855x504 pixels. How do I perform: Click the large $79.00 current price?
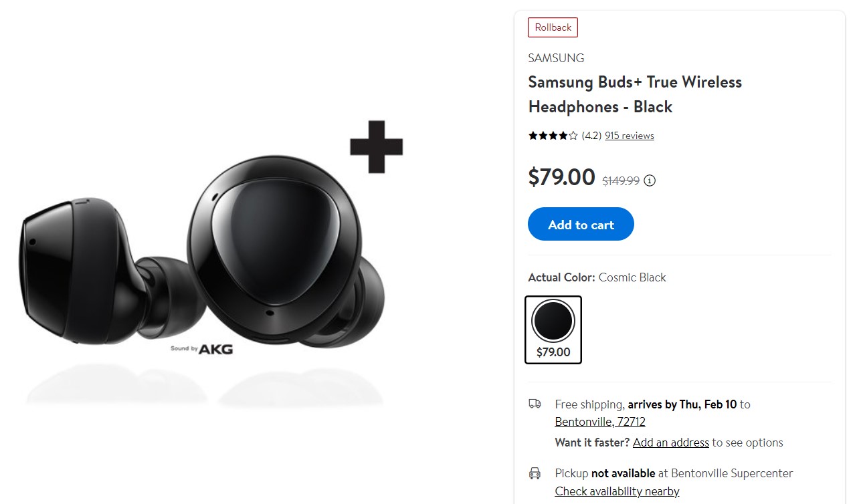coord(561,177)
